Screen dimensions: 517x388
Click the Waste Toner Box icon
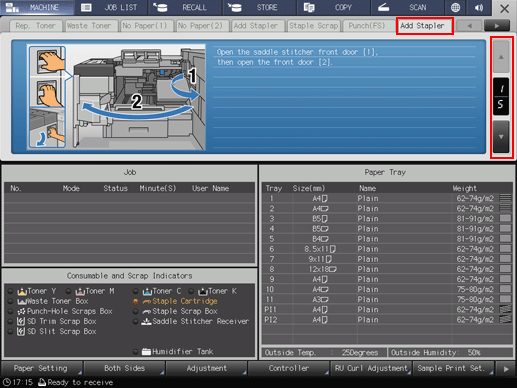click(22, 301)
